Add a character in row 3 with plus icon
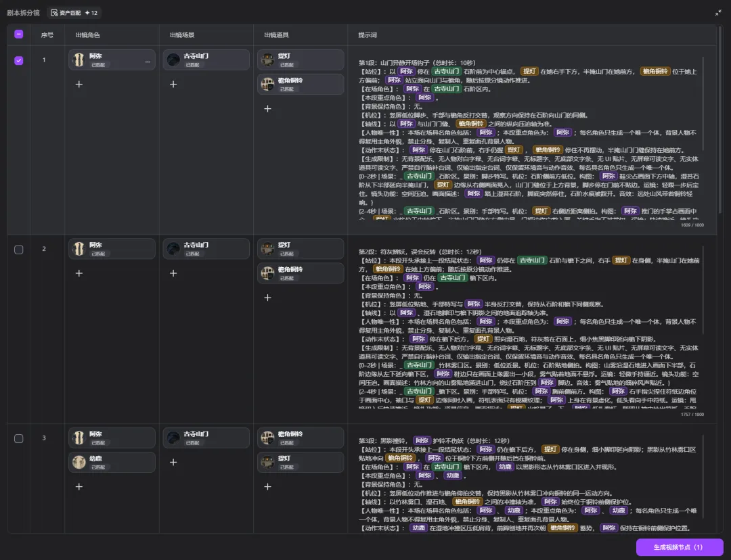Screen dimensions: 731x560 click(79, 486)
